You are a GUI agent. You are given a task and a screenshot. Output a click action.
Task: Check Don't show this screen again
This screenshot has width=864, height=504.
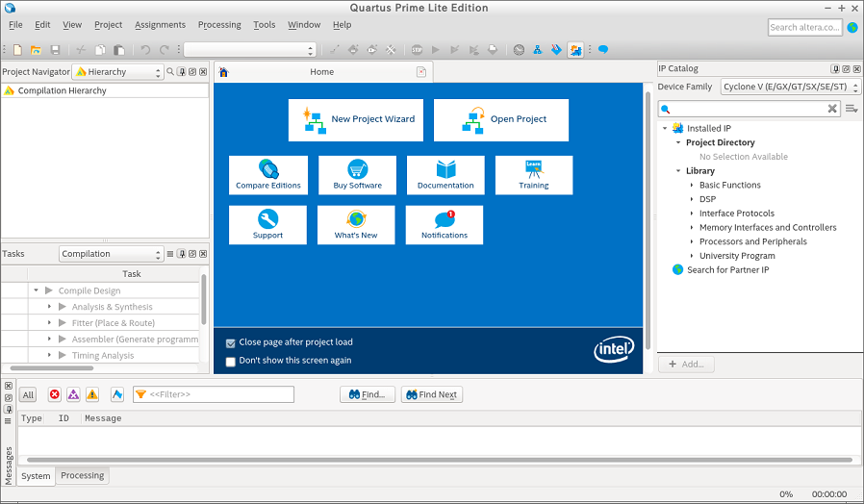tap(230, 362)
